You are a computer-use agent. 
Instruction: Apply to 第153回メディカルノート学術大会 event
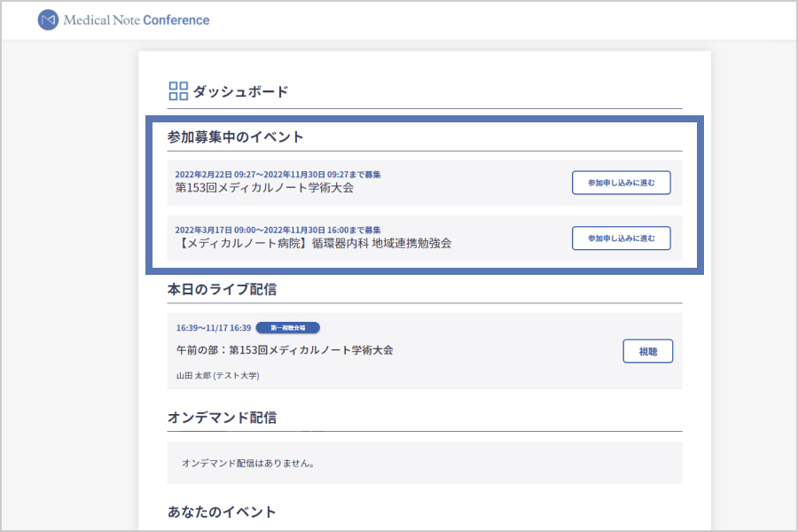[x=621, y=183]
